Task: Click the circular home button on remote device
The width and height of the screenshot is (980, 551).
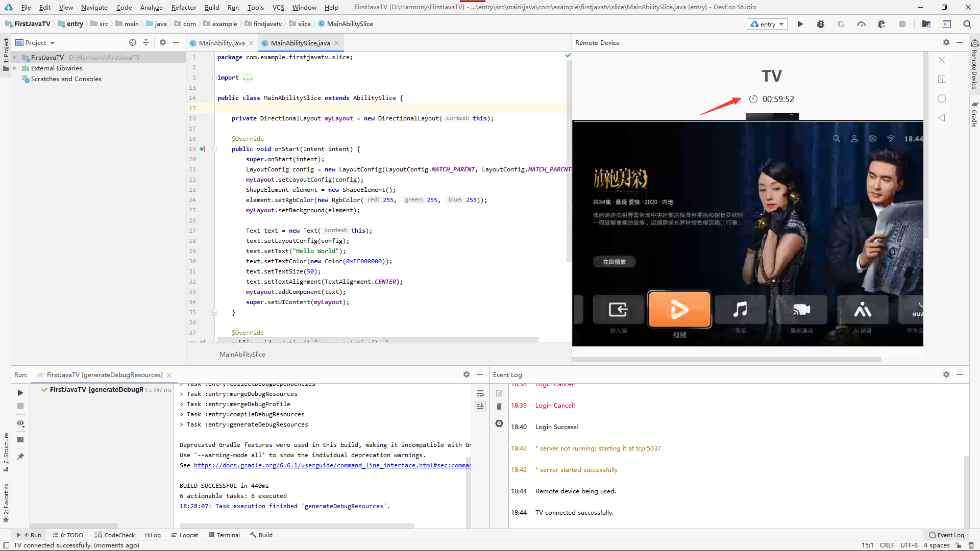Action: (942, 98)
